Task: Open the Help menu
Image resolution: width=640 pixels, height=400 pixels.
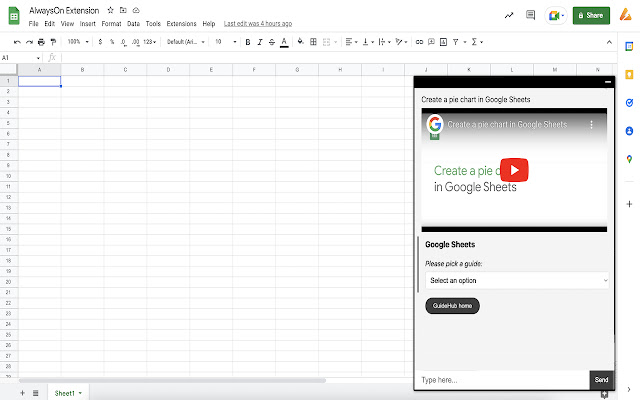Action: [x=209, y=24]
